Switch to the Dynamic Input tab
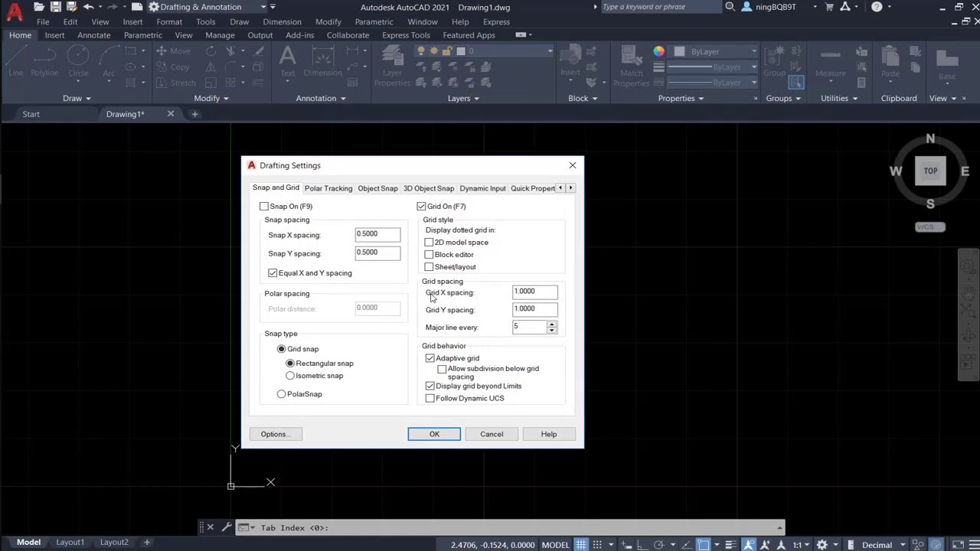 482,188
